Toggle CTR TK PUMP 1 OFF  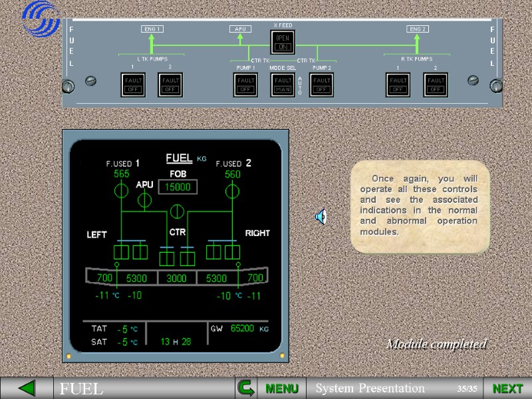[245, 85]
